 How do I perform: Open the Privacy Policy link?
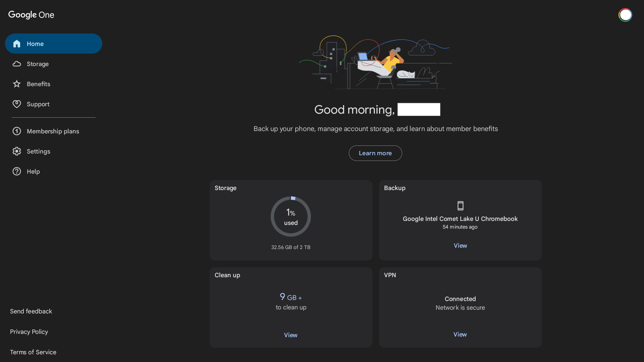[29, 332]
